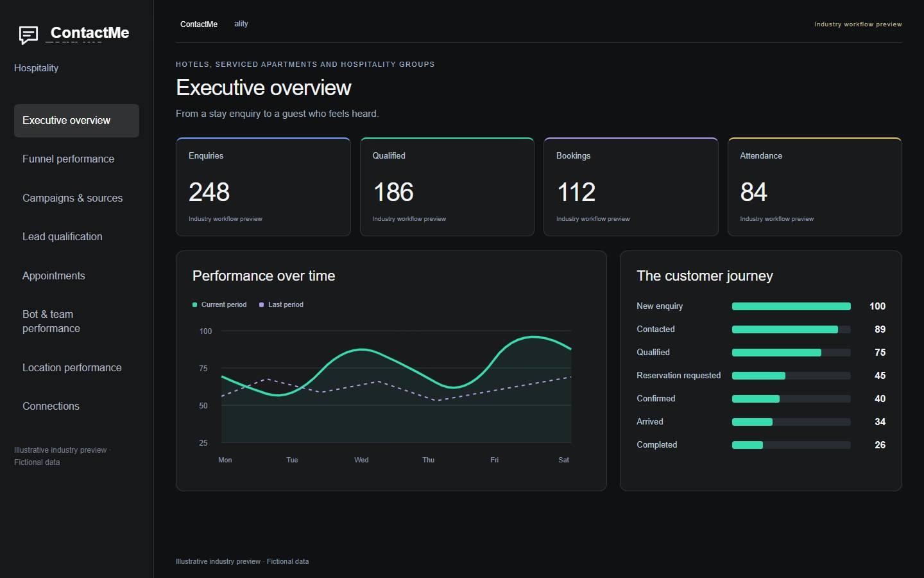Click the Sat label on the chart axis
This screenshot has width=924, height=578.
point(563,460)
